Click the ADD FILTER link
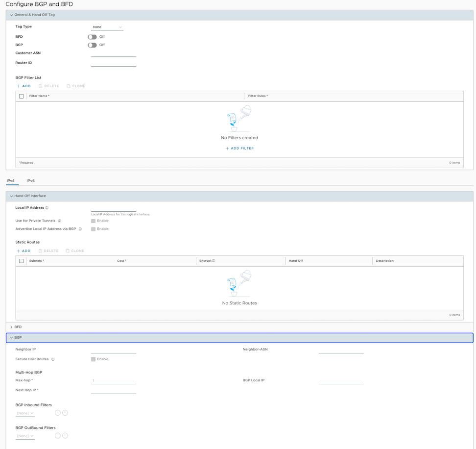 [239, 148]
